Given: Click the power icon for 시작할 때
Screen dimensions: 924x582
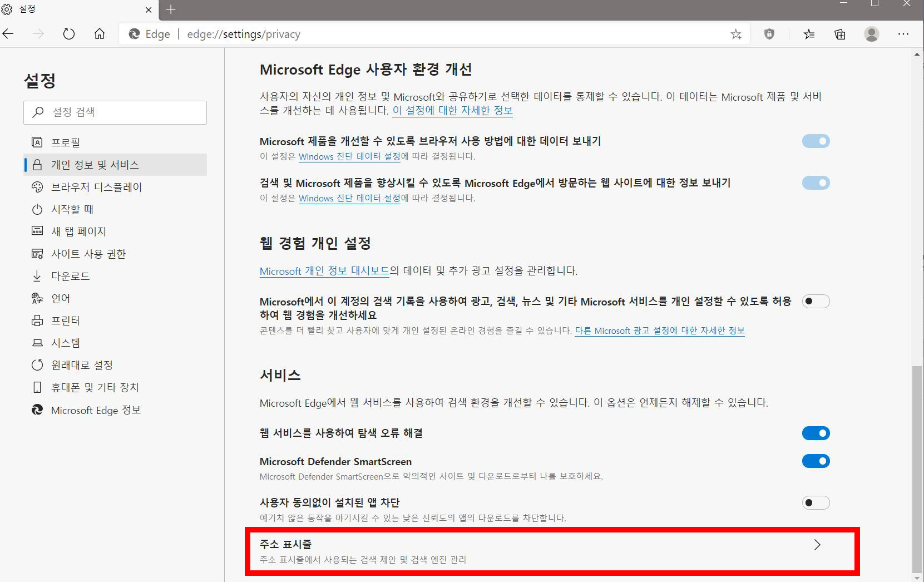Looking at the screenshot, I should pyautogui.click(x=37, y=209).
